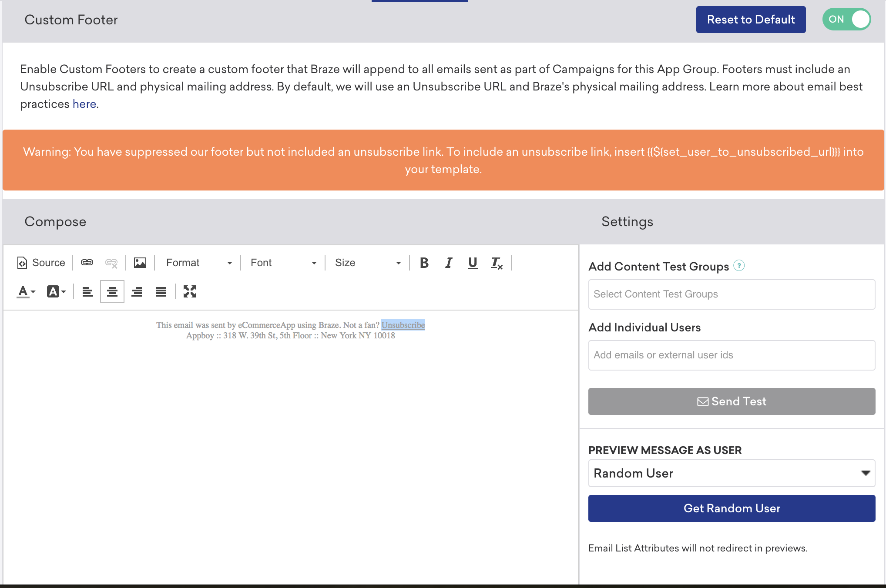
Task: Click Reset to Default button
Action: click(750, 20)
